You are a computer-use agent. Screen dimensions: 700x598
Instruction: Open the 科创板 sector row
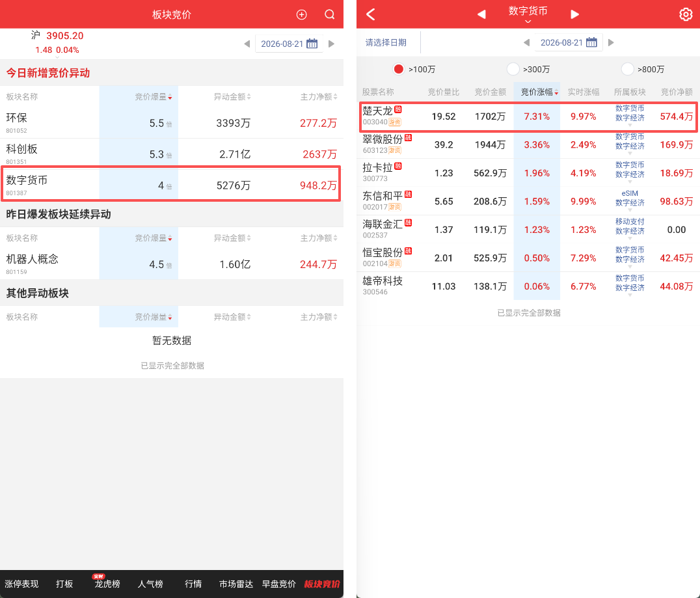tap(172, 154)
